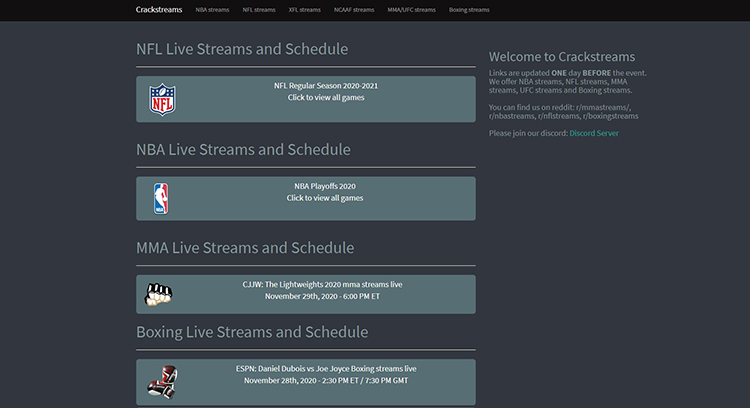Image resolution: width=750 pixels, height=408 pixels.
Task: Click the NBA card's 'Click to view all games' text
Action: 325,198
